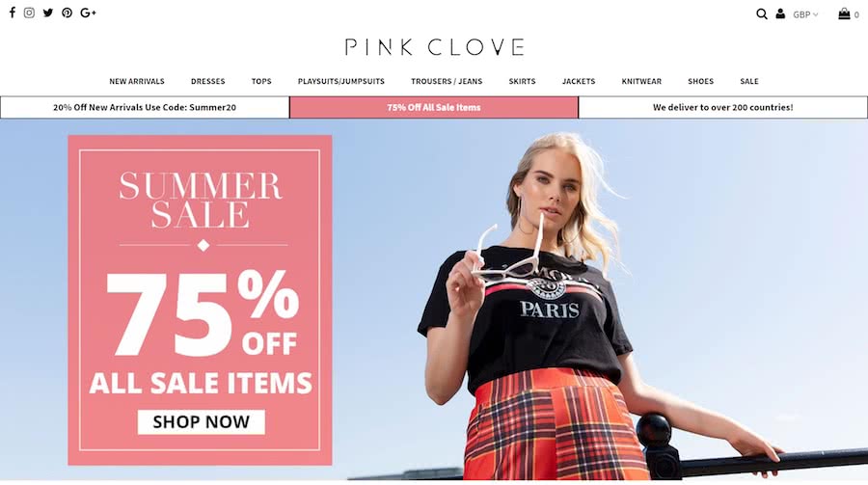Click the 20% Off New Arrivals promo bar

click(145, 107)
